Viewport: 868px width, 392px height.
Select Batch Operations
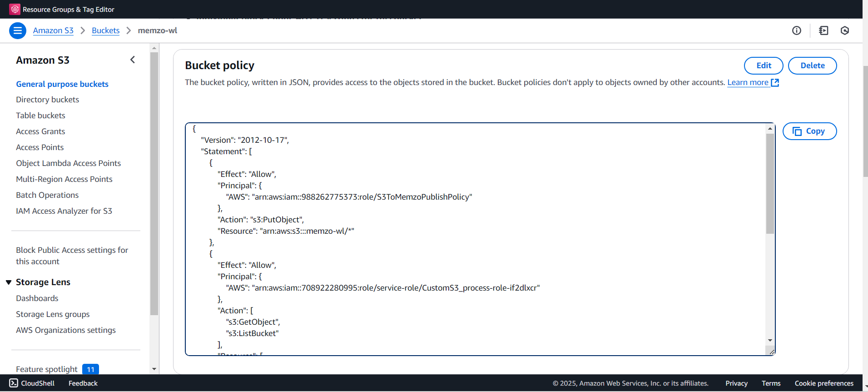pos(47,195)
